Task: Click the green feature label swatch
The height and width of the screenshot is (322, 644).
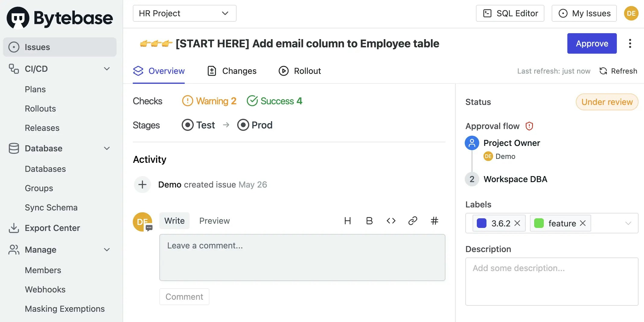Action: click(539, 223)
